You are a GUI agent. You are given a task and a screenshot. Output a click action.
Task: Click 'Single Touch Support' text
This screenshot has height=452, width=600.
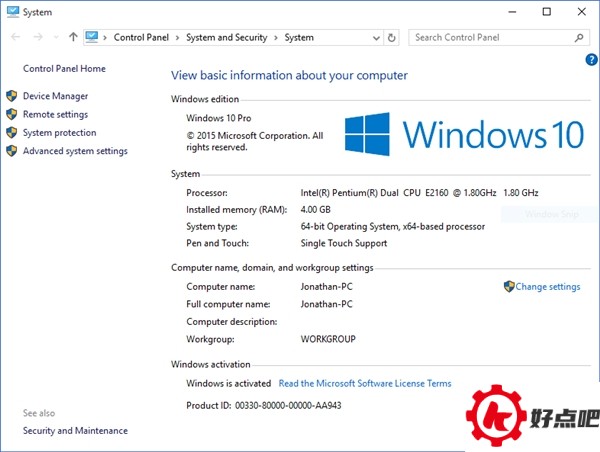click(x=344, y=243)
